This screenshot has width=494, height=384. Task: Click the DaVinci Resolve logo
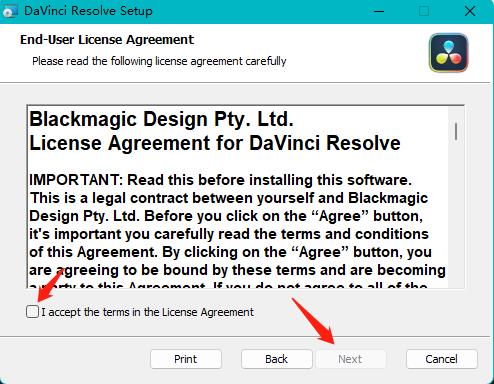[449, 53]
